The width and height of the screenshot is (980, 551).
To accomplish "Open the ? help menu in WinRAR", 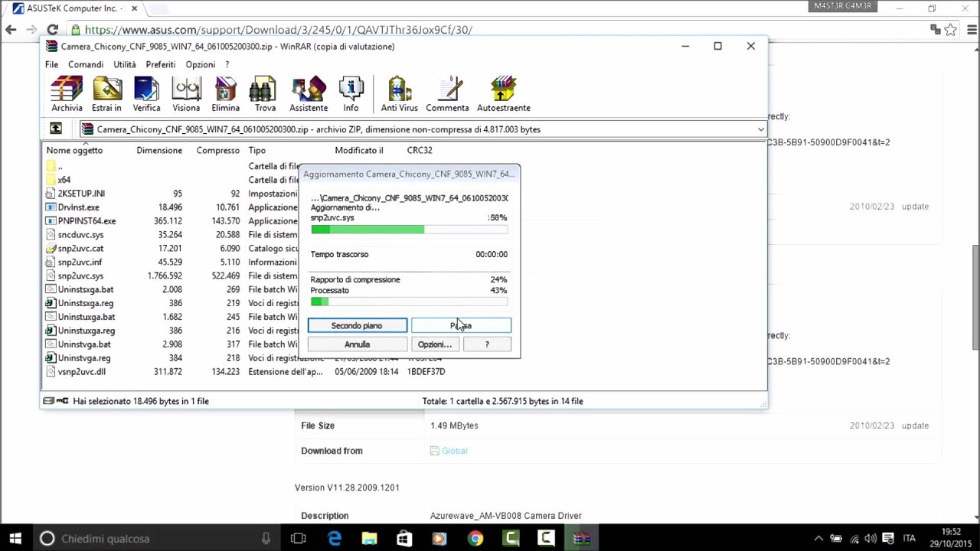I will pos(227,64).
